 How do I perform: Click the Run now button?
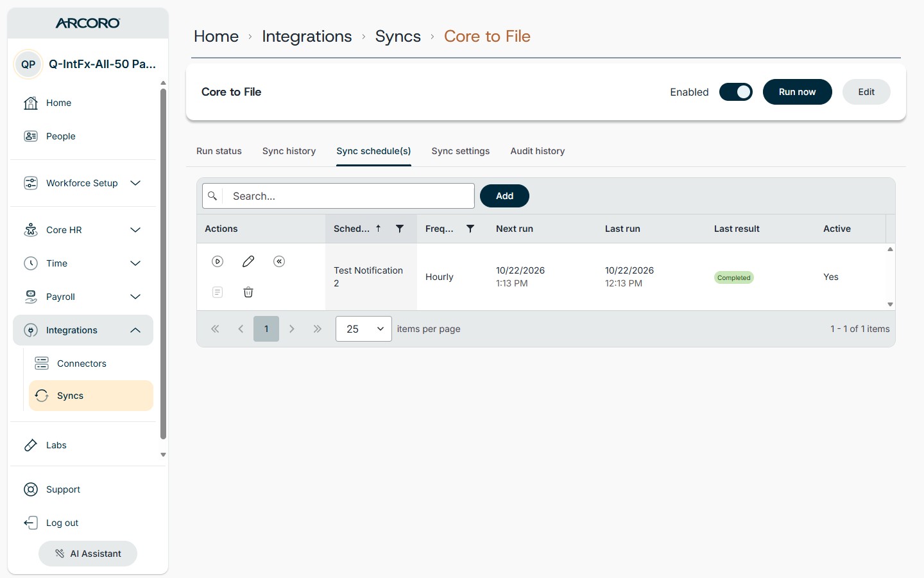(x=798, y=92)
